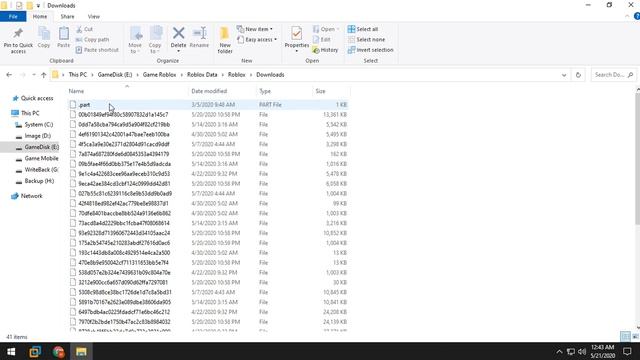
Task: Open WriteBack drive in sidebar
Action: pyautogui.click(x=37, y=170)
